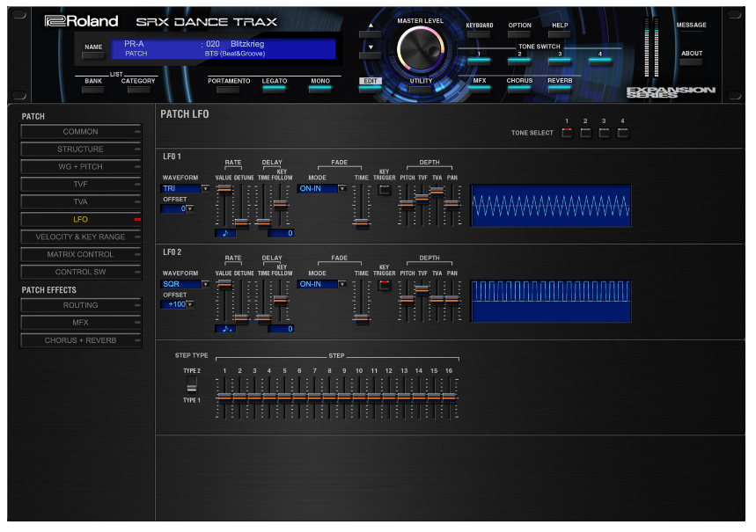Click LFO 1 Pitch depth slider

click(x=407, y=205)
